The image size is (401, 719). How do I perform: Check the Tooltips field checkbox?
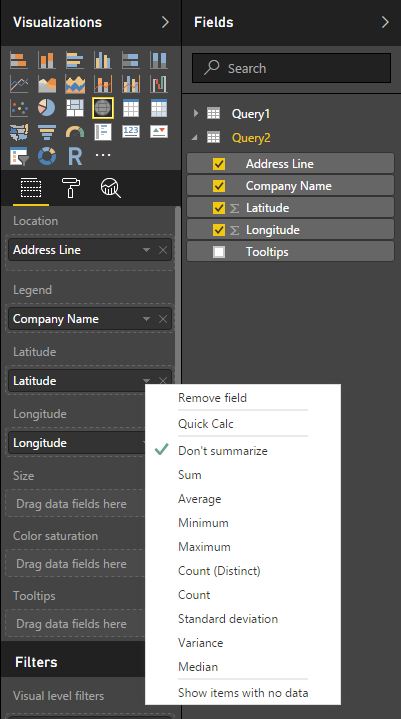coord(219,252)
